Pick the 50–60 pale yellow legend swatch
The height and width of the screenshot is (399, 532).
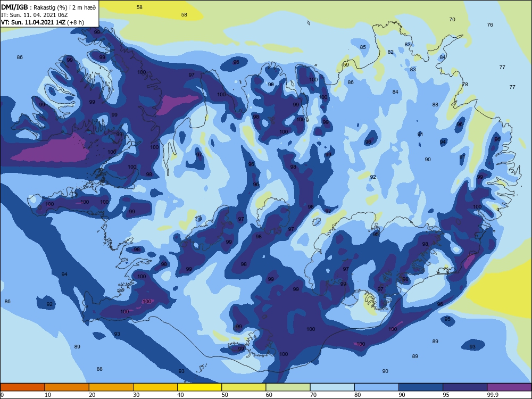244,387
